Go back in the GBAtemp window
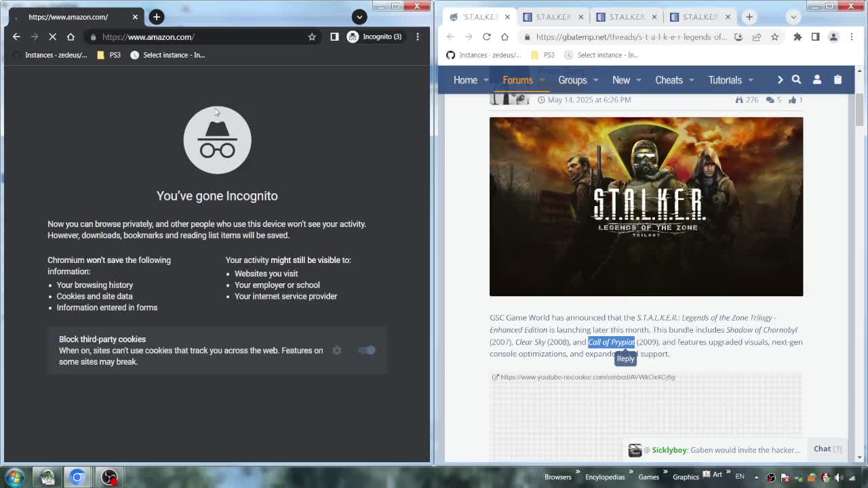The image size is (868, 488). (450, 37)
